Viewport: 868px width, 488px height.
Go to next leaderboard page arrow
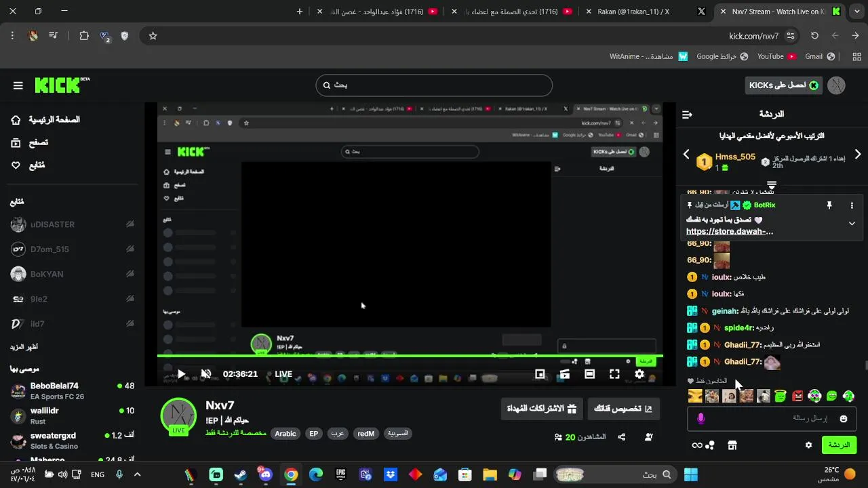[x=858, y=155]
